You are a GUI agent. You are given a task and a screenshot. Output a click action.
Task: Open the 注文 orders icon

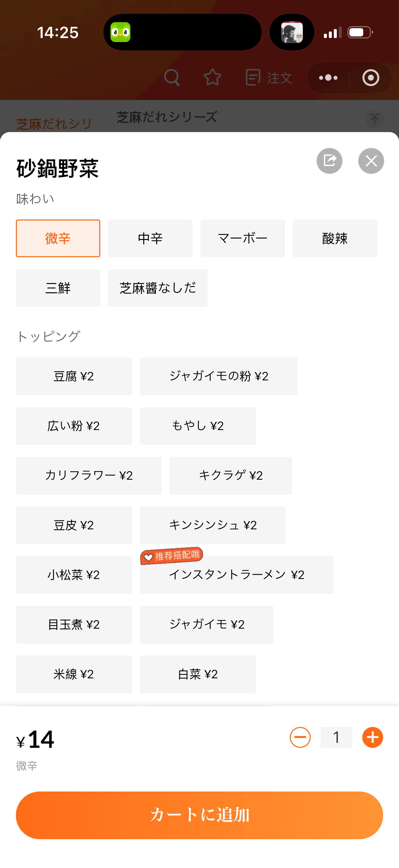[269, 77]
